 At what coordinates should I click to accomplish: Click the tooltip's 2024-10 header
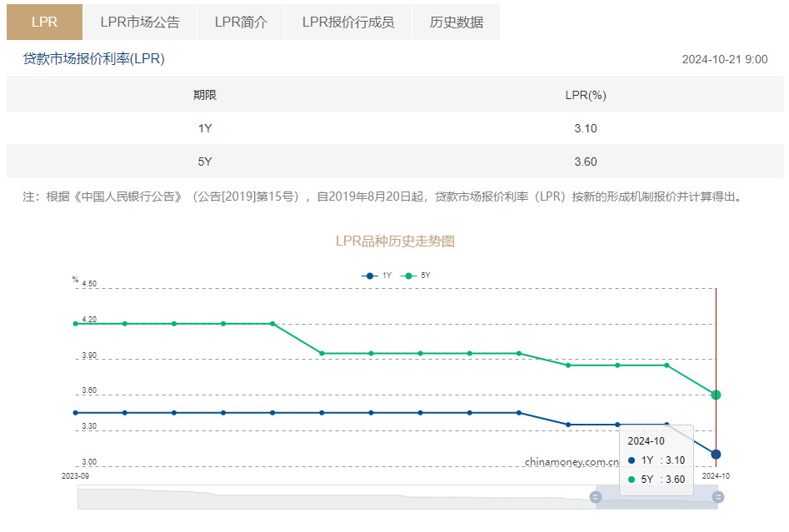tap(646, 441)
